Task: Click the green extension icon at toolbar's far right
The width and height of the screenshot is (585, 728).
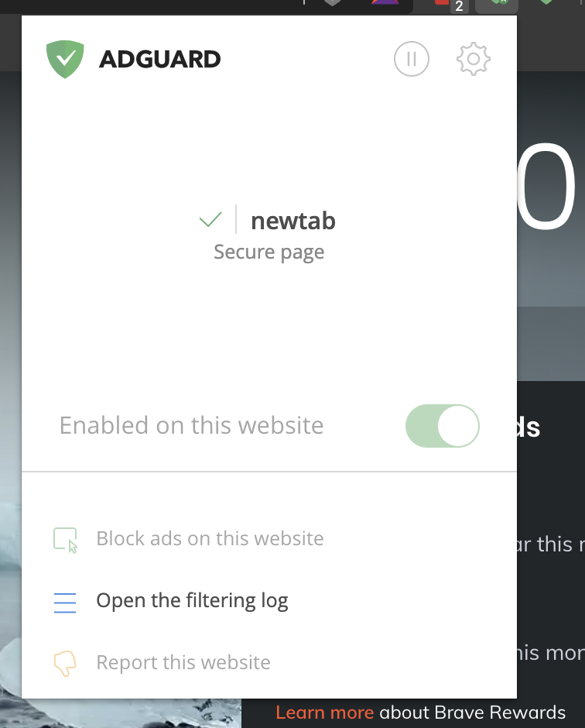Action: coord(546,5)
